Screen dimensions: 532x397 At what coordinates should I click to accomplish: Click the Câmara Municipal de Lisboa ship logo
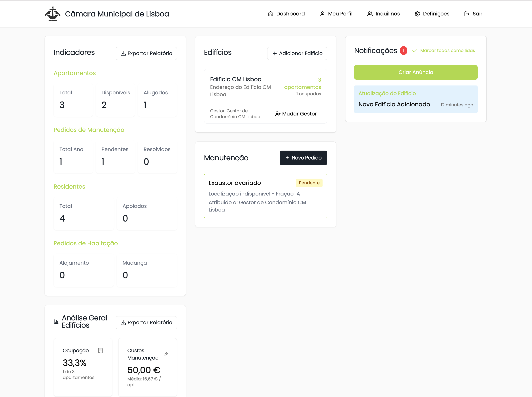[x=53, y=14]
